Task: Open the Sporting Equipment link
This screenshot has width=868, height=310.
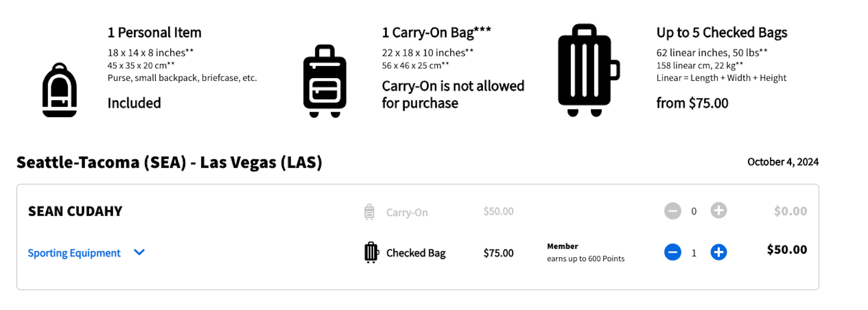Action: (74, 253)
